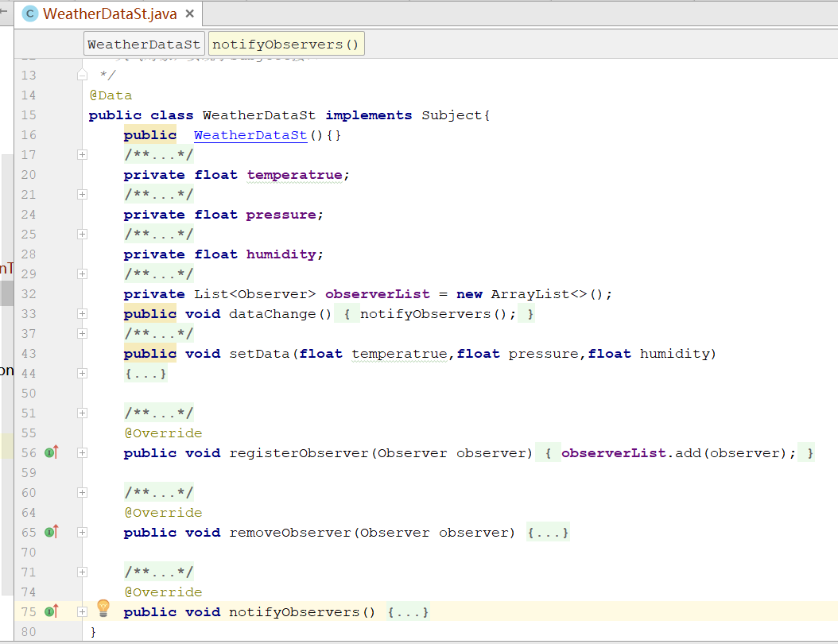This screenshot has height=644, width=838.
Task: Close the WeatherDataSt.java tab
Action: point(189,14)
